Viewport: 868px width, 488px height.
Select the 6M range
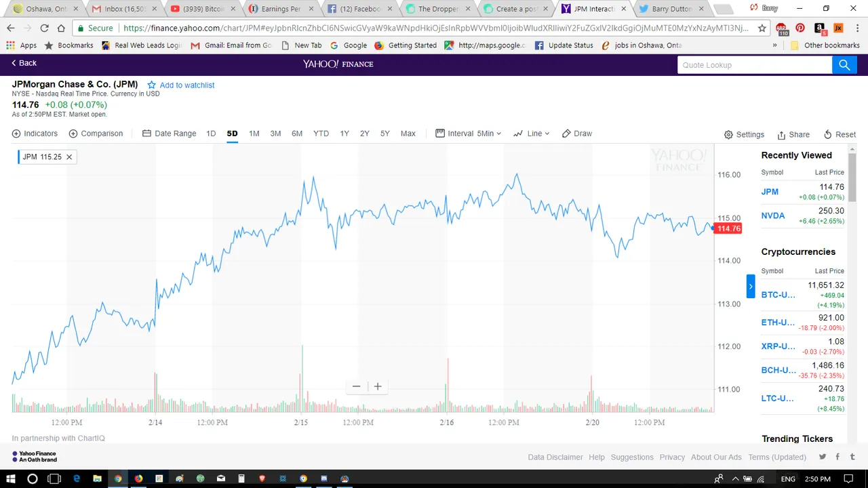tap(297, 134)
